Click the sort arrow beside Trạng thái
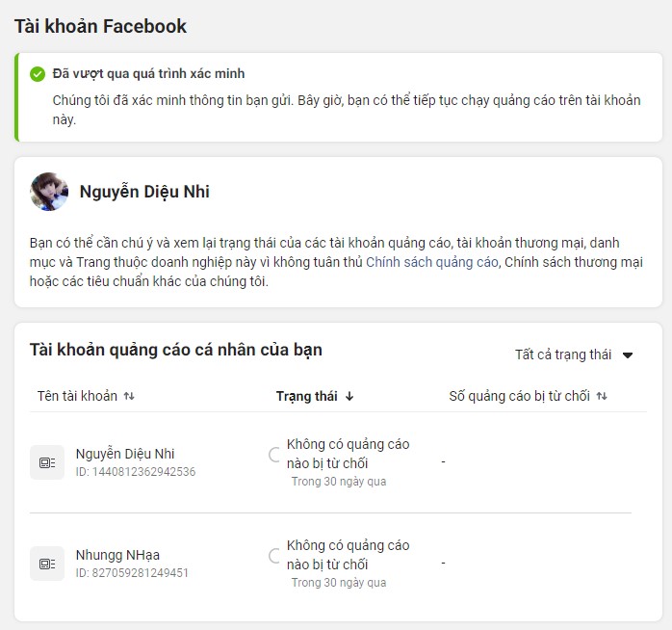The width and height of the screenshot is (672, 630). tap(349, 396)
